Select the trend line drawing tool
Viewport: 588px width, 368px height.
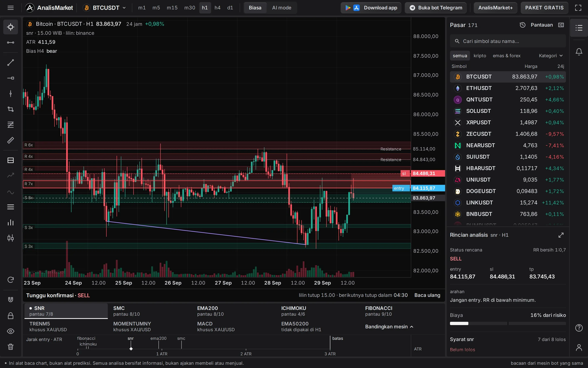pos(10,63)
